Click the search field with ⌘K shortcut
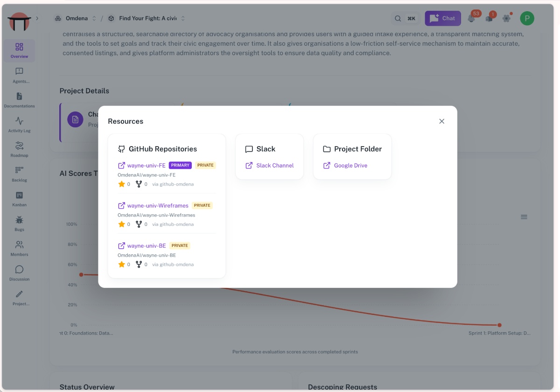560x392 pixels. [405, 18]
